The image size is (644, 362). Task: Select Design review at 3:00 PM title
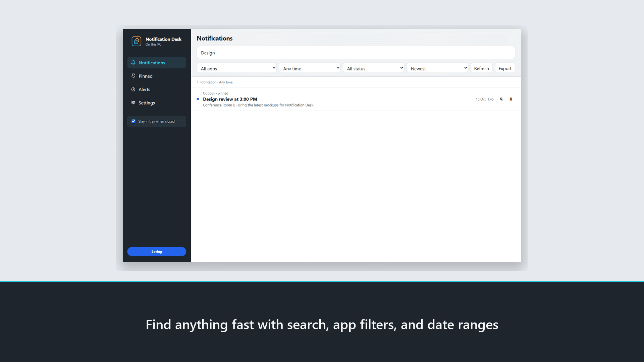coord(230,99)
